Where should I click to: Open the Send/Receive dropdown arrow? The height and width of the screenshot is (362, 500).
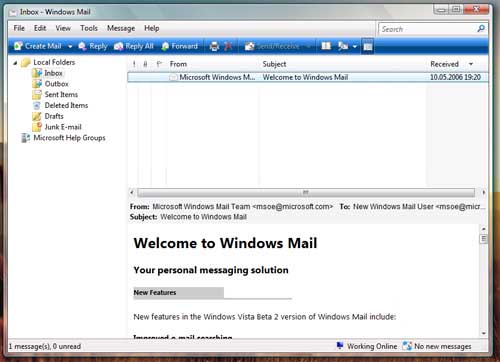pyautogui.click(x=309, y=46)
